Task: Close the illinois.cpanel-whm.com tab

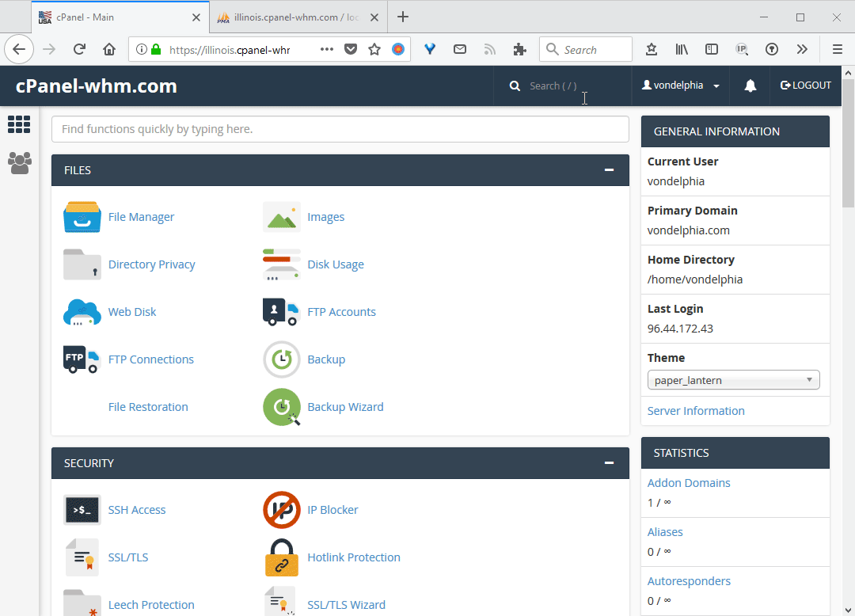Action: [374, 17]
